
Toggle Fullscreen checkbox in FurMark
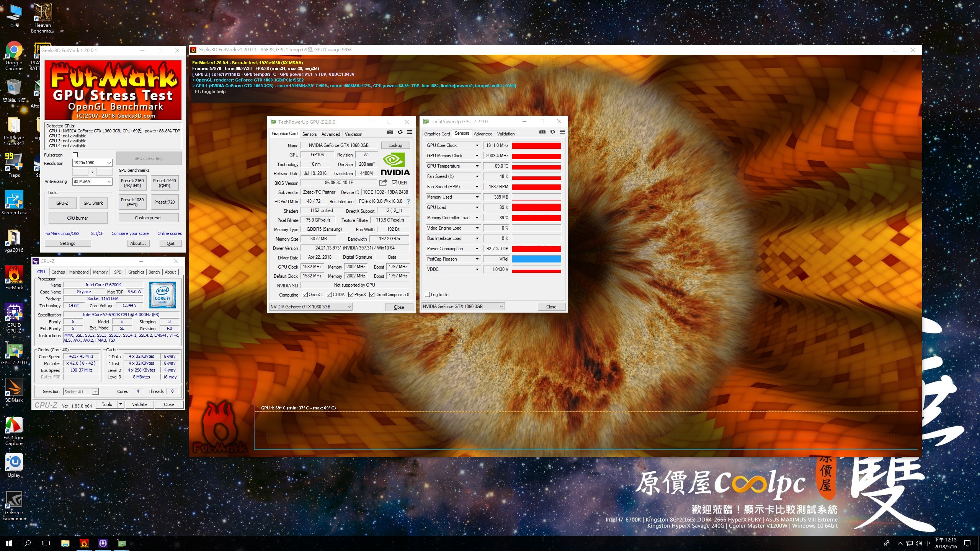point(75,155)
